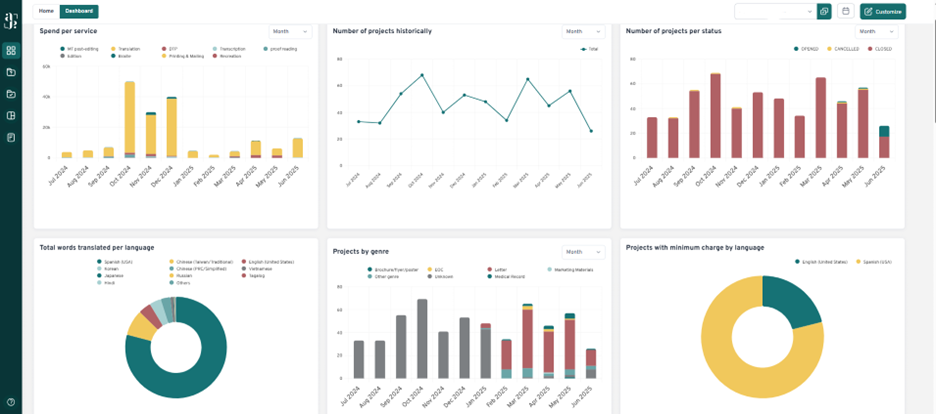936x414 pixels.
Task: Open the third folder icon in sidebar
Action: click(x=11, y=94)
